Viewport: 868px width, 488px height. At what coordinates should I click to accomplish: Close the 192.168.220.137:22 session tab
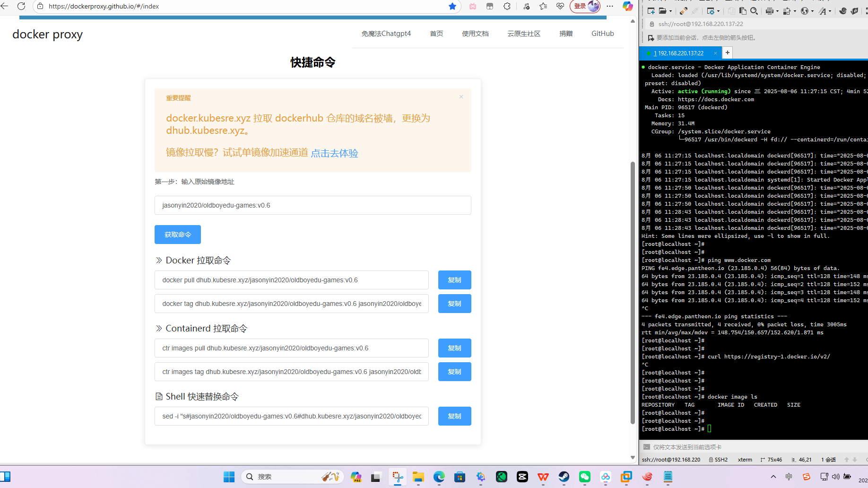715,53
